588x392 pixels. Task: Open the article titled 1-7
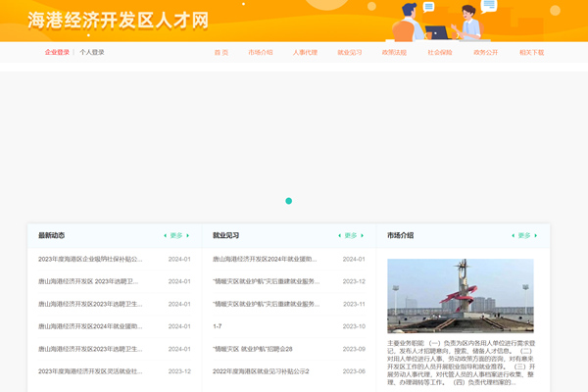click(x=218, y=326)
